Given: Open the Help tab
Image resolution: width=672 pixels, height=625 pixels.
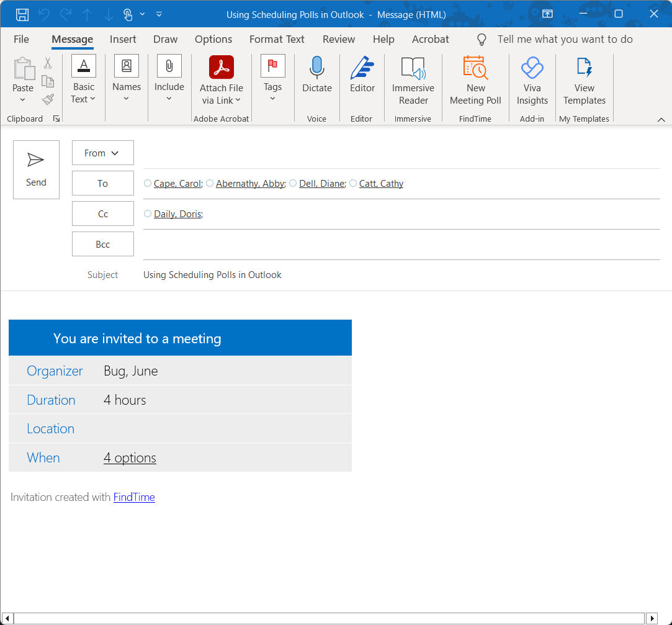Looking at the screenshot, I should click(383, 40).
